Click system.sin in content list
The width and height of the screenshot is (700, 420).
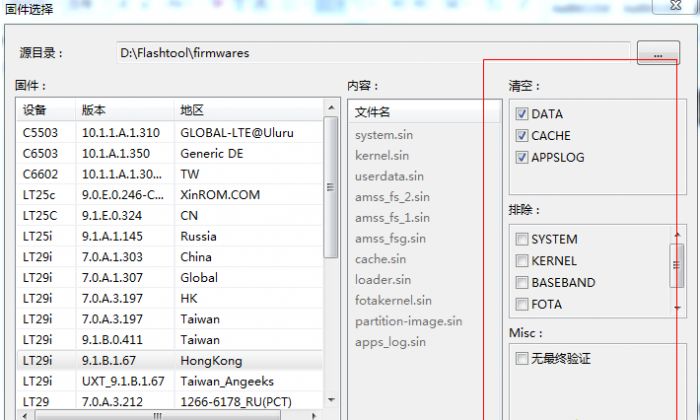coord(384,135)
